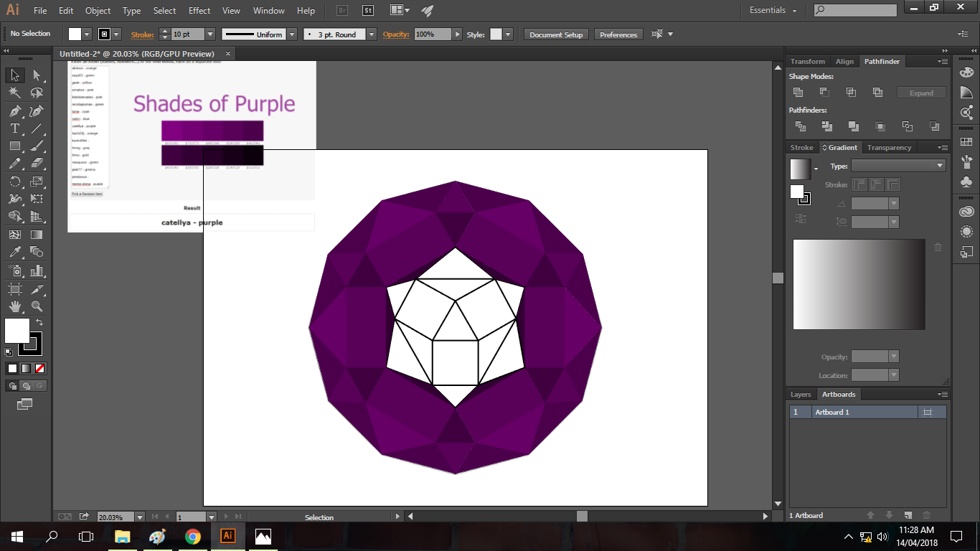Set fill mode to None
Screen dimensions: 980x551
(40, 368)
